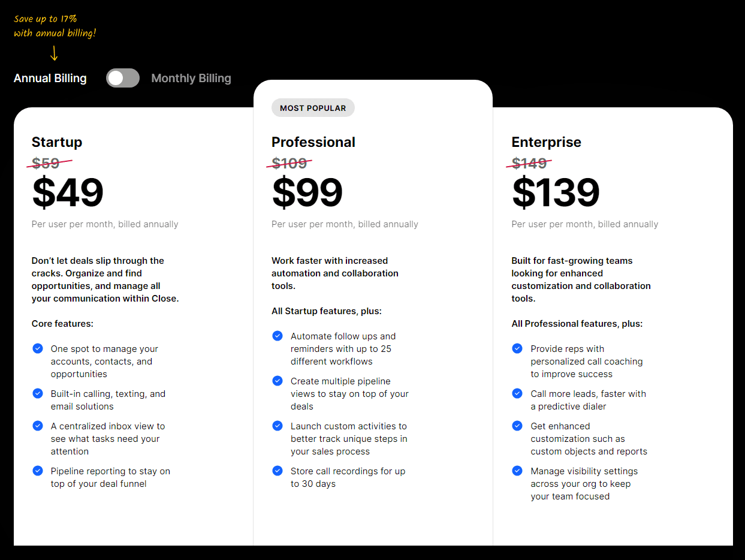Screen dimensions: 745x560
Task: Click the checkmark next to 'Pipeline reporting' feature
Action: pos(38,471)
